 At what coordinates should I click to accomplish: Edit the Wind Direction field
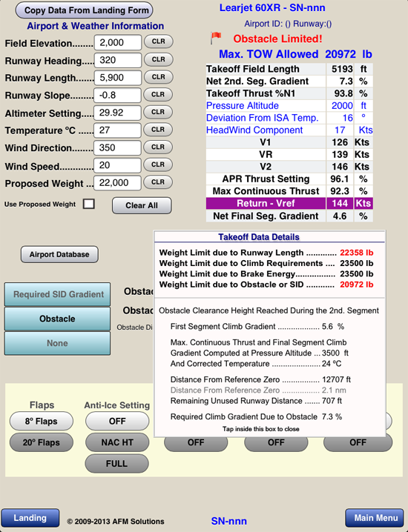(x=117, y=148)
